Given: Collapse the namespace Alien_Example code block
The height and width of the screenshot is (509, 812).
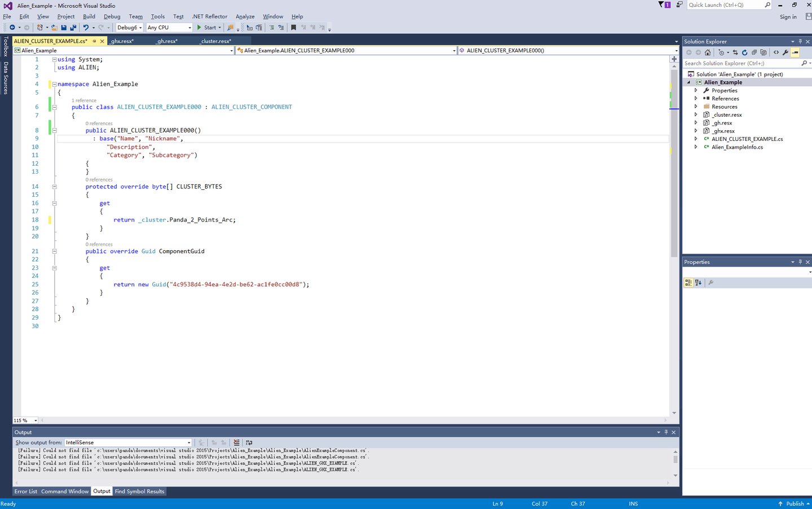Looking at the screenshot, I should point(54,84).
